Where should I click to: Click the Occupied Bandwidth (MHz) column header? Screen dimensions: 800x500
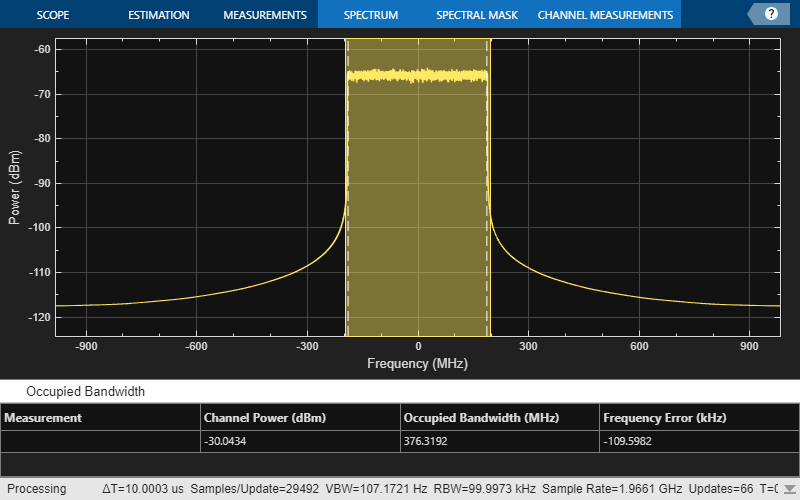[x=481, y=418]
